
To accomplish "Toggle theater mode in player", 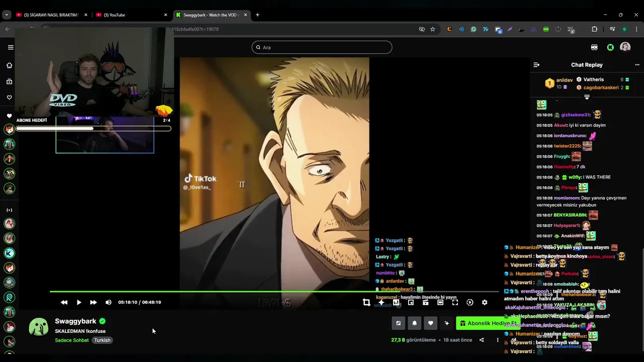I will (440, 302).
